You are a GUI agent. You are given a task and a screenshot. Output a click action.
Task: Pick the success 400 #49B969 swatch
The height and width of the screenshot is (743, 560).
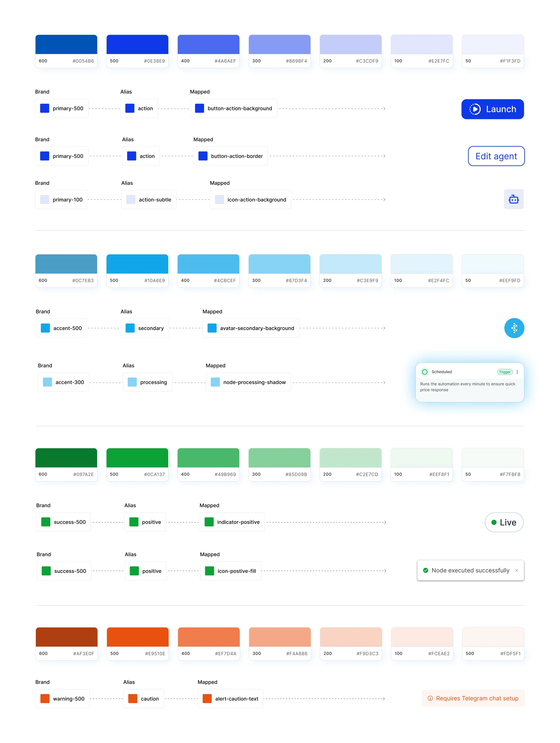tap(208, 465)
